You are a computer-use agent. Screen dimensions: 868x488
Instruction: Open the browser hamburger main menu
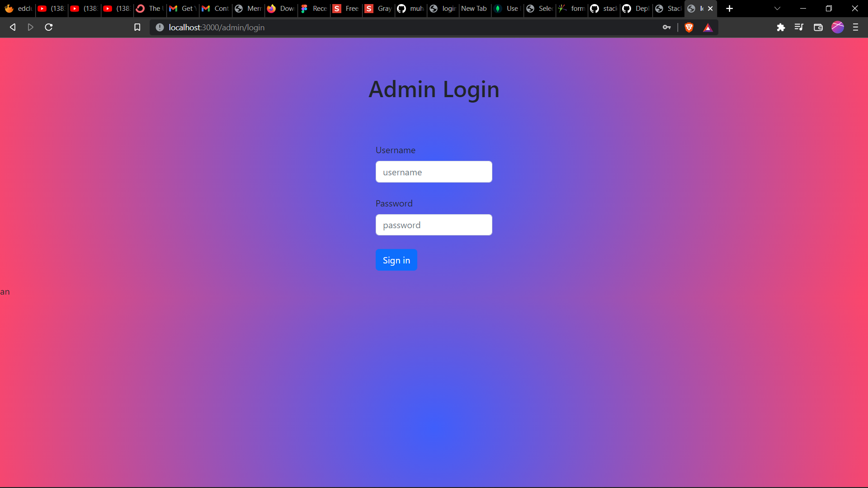[x=855, y=28]
